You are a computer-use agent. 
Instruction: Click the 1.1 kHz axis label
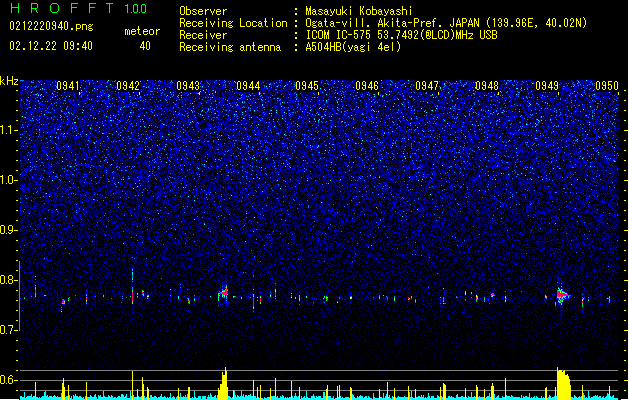(x=8, y=130)
